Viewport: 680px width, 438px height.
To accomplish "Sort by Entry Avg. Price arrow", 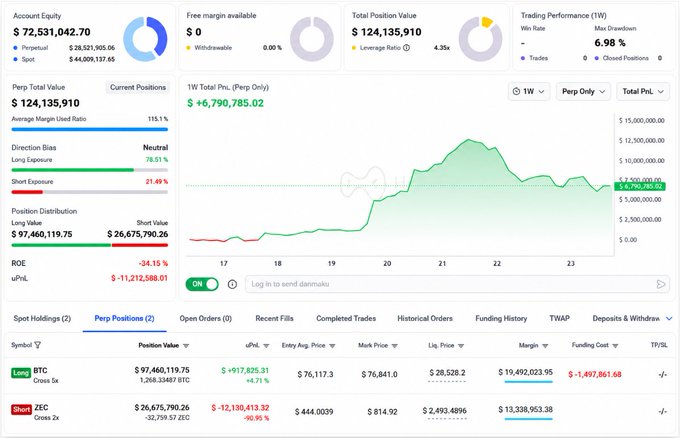I will 332,346.
